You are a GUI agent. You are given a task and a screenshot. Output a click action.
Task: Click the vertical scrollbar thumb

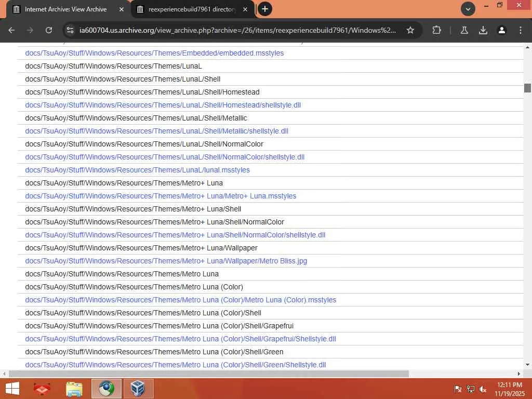[x=528, y=88]
